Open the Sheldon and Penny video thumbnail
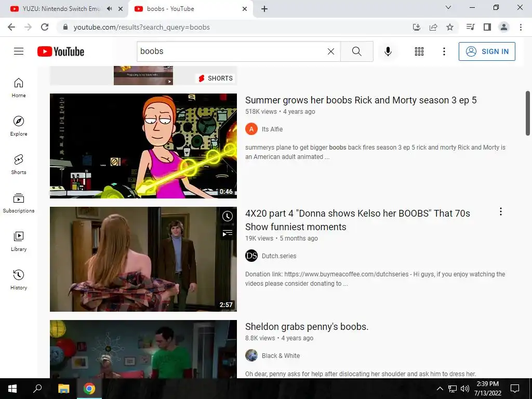The width and height of the screenshot is (532, 399). point(143,349)
